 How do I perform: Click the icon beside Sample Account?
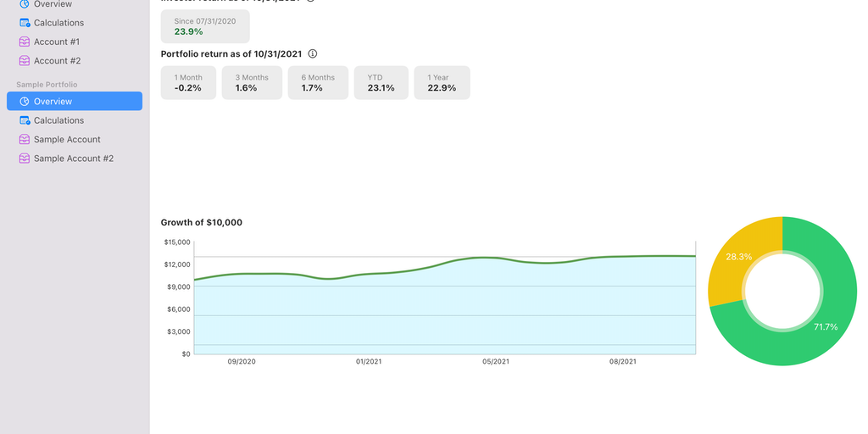pos(25,140)
